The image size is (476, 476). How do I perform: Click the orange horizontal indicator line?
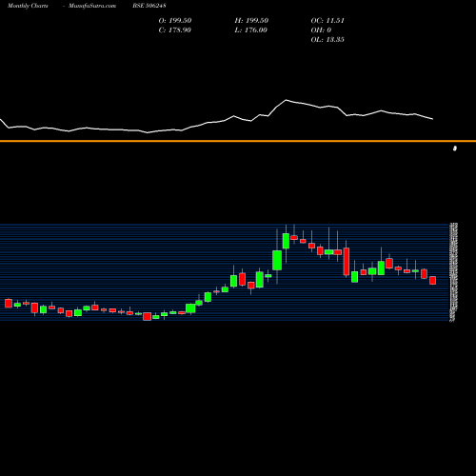238,141
